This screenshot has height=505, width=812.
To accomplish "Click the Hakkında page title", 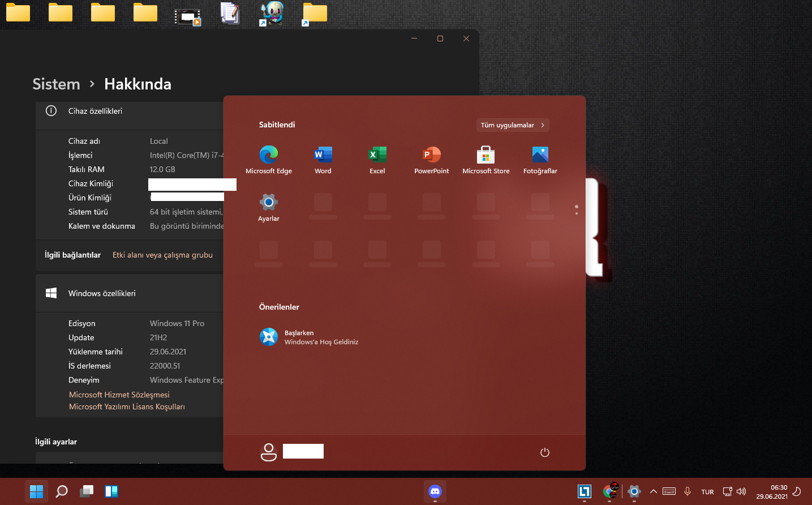I will [138, 84].
